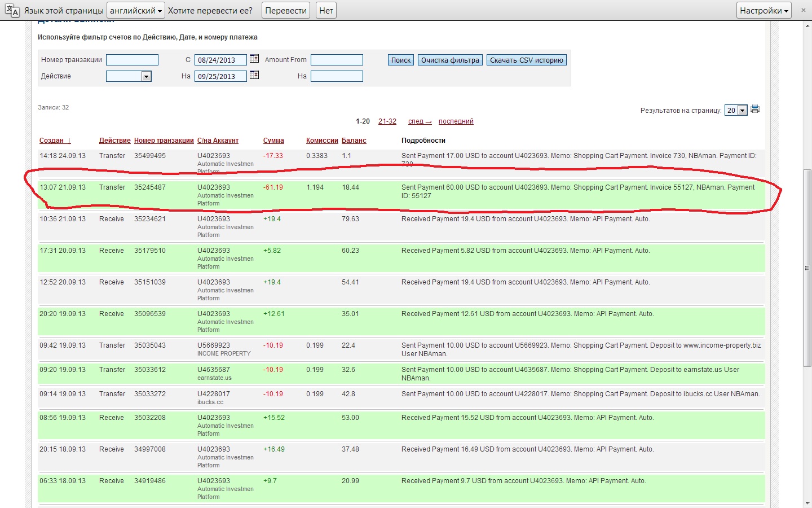Sort by Создан column header
The height and width of the screenshot is (508, 812).
point(55,141)
